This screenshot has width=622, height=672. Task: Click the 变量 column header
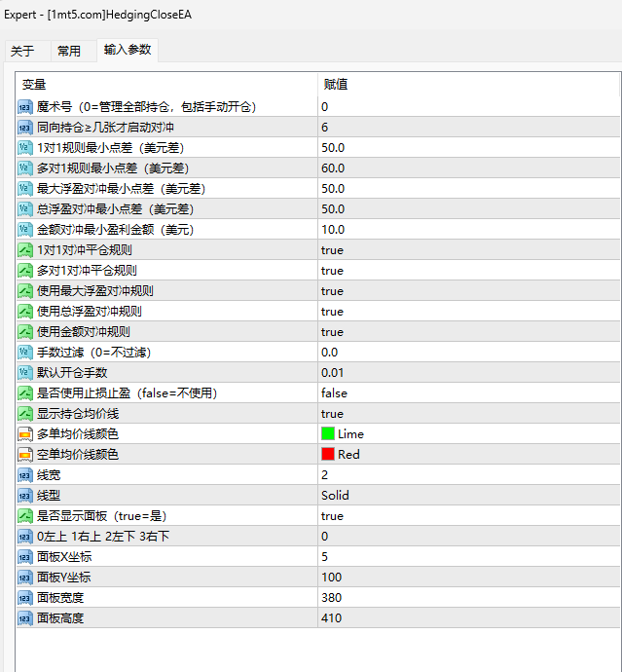click(x=35, y=85)
